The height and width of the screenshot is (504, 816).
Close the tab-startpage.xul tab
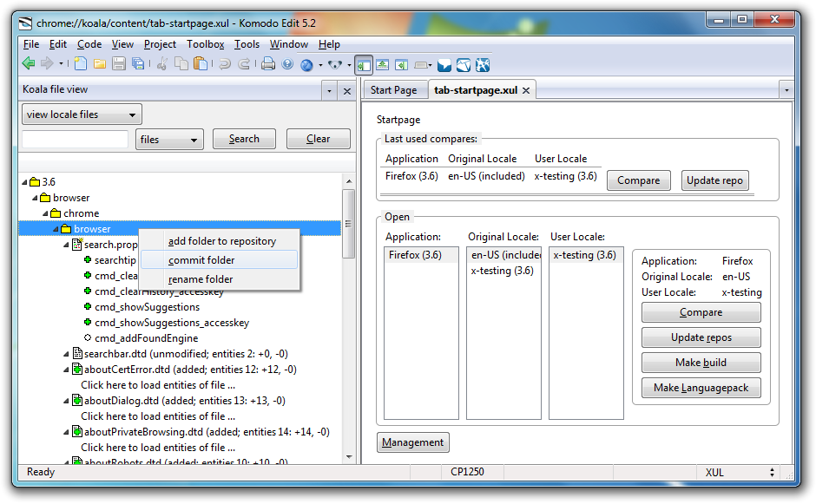coord(526,90)
